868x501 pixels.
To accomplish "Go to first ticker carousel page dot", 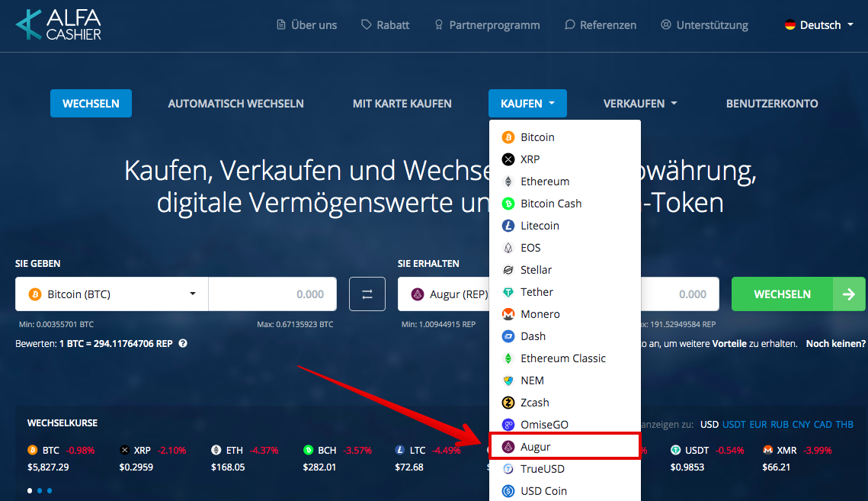I will click(29, 490).
